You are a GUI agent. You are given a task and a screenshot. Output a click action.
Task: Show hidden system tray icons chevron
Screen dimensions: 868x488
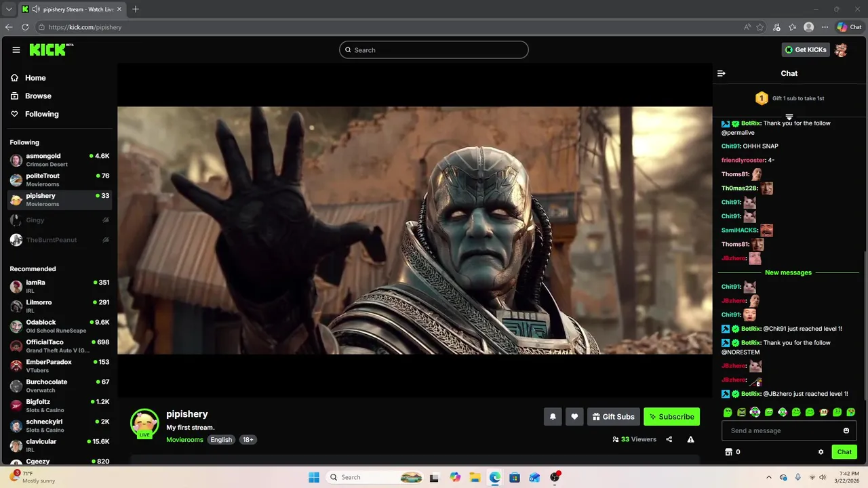pos(769,477)
